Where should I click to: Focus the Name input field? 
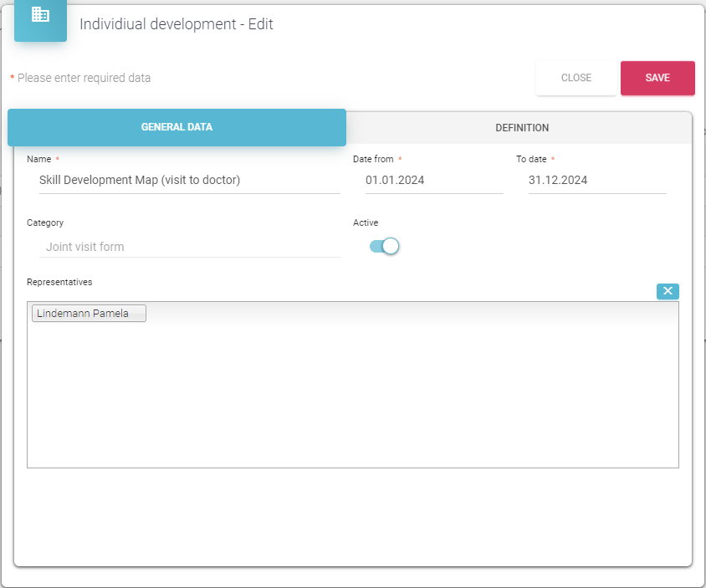[x=189, y=180]
